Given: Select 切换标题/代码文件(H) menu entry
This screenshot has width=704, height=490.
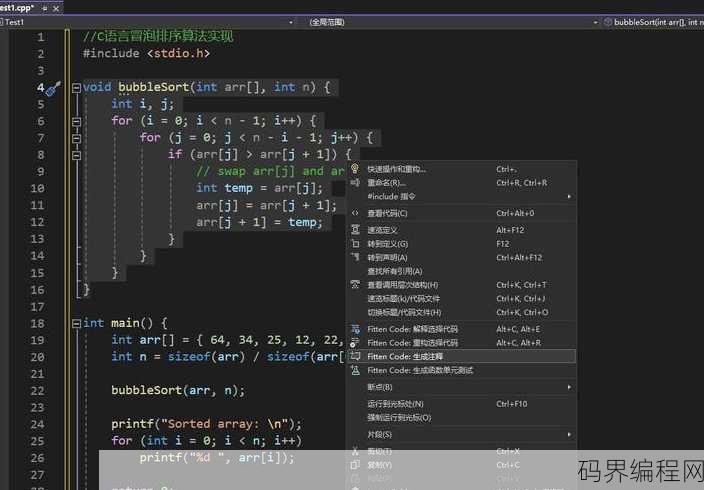Looking at the screenshot, I should (x=461, y=312).
